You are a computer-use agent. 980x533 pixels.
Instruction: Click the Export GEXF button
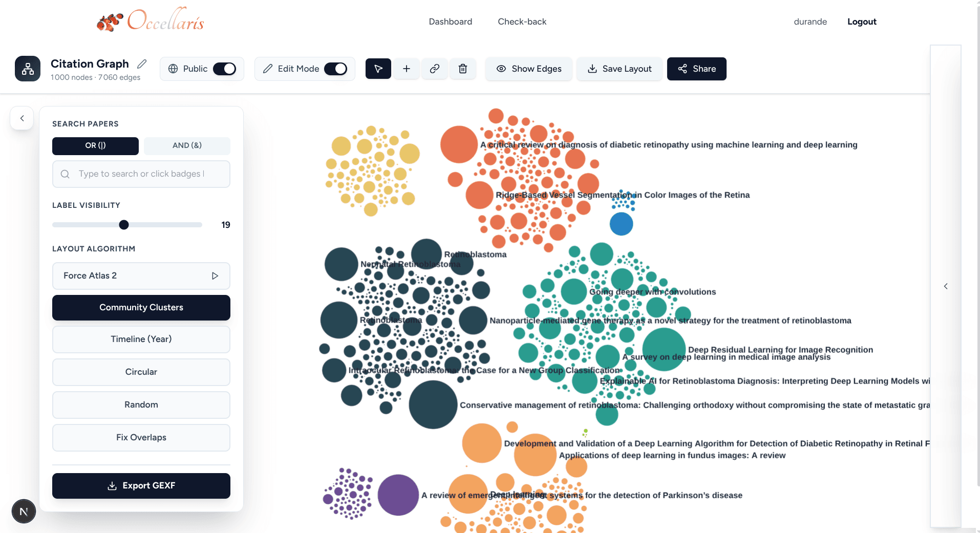pos(141,485)
